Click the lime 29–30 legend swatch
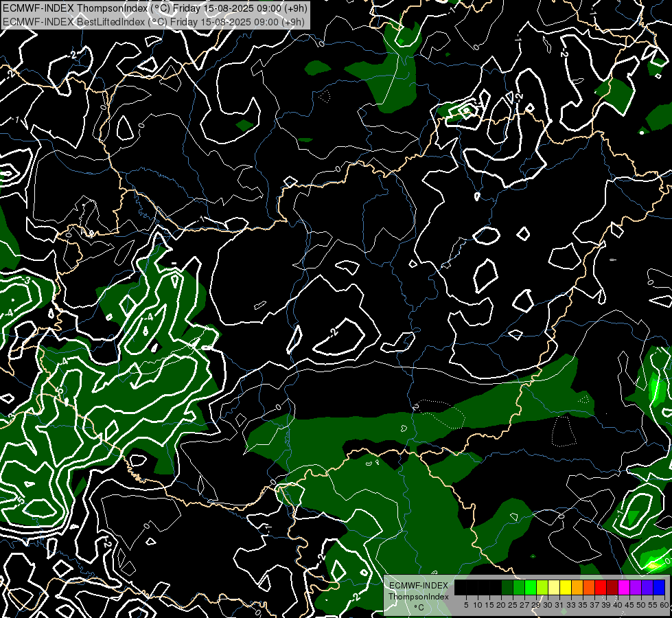The width and height of the screenshot is (672, 618). pos(542,587)
